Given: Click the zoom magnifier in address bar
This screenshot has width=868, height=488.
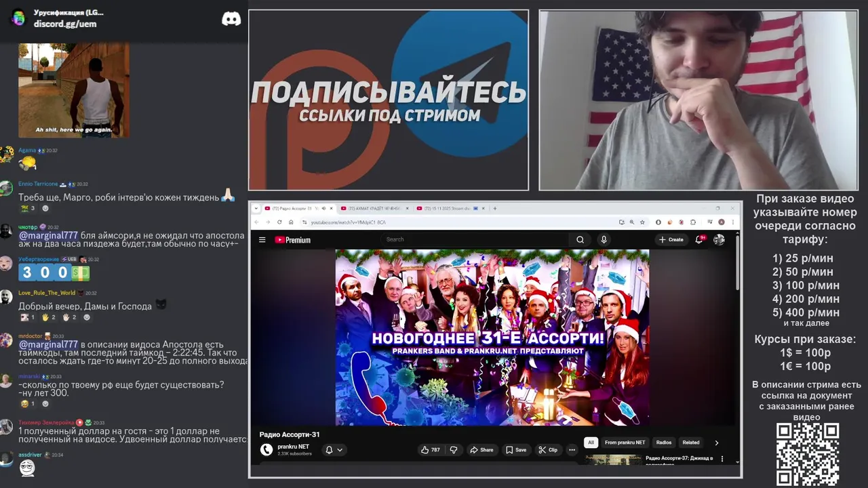Looking at the screenshot, I should pyautogui.click(x=632, y=222).
